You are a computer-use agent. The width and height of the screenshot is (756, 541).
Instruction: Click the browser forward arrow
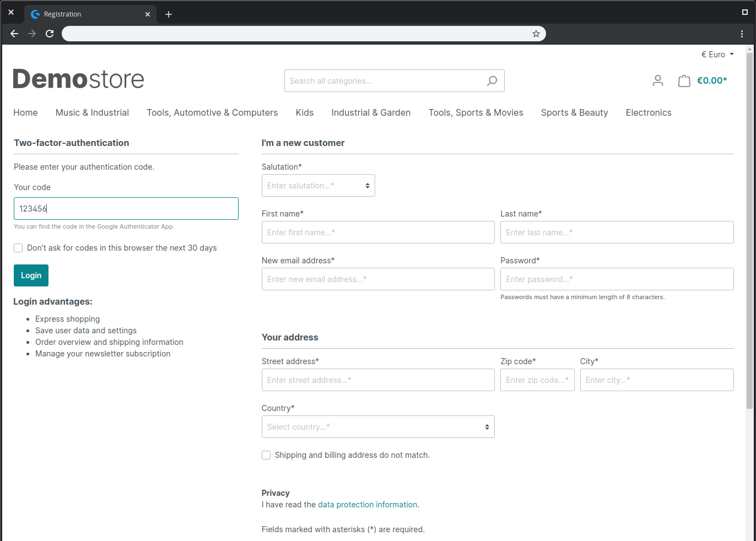32,34
